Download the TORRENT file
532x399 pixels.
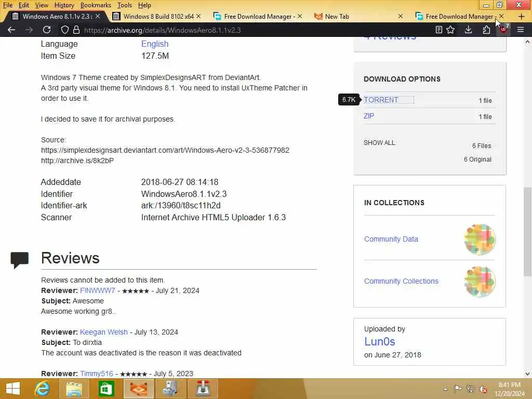381,100
